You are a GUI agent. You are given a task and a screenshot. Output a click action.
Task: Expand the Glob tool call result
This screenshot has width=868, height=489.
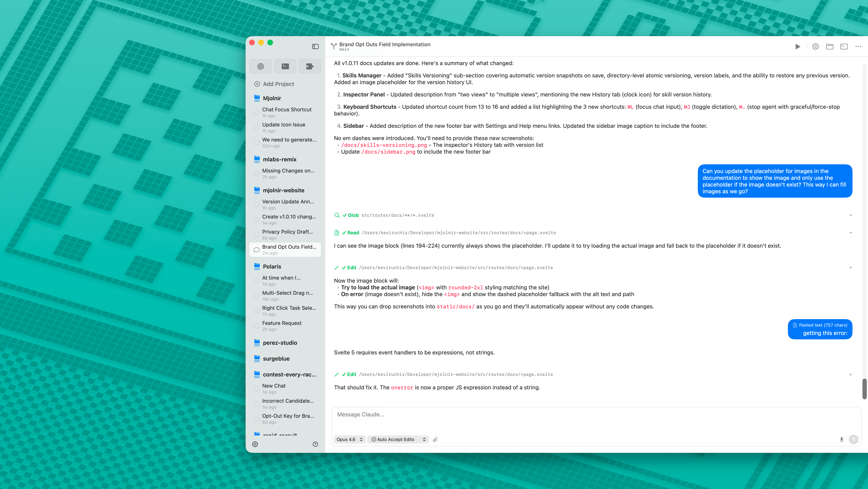pos(851,215)
